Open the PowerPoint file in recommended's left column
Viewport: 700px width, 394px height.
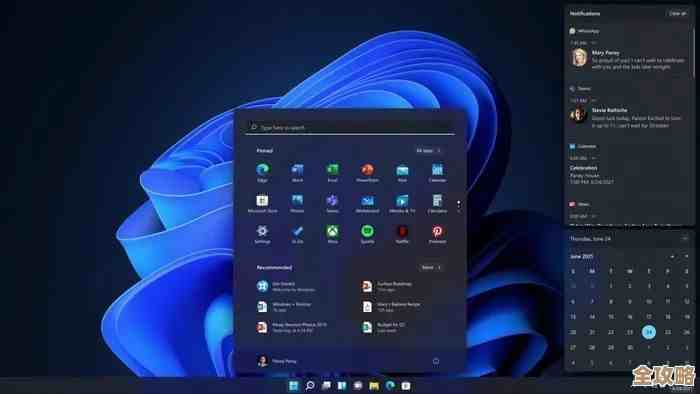click(292, 328)
